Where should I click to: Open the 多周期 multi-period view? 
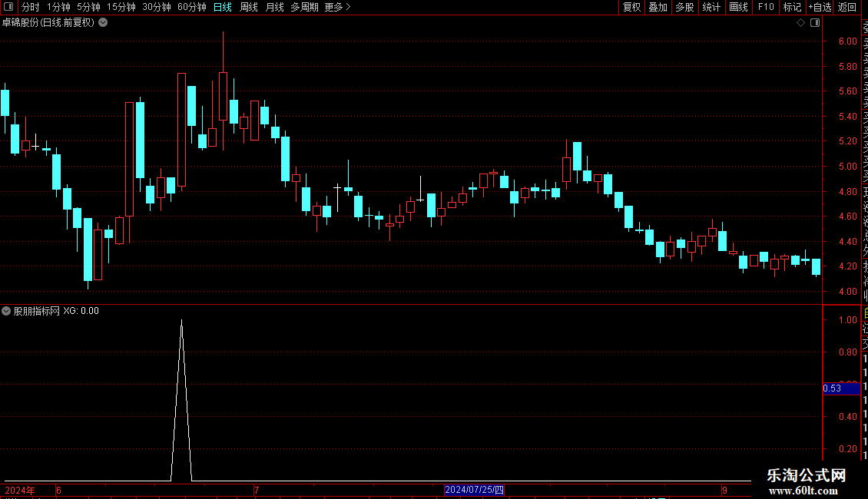(304, 7)
